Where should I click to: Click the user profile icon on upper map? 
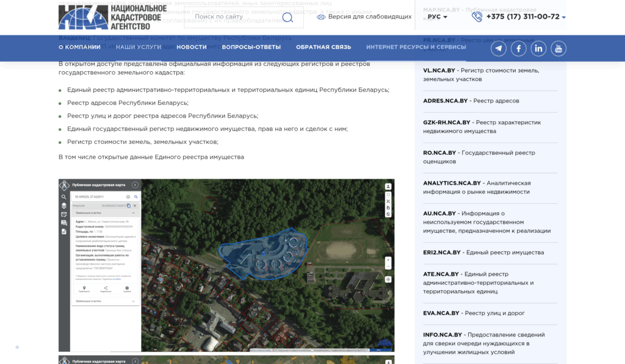tap(388, 187)
